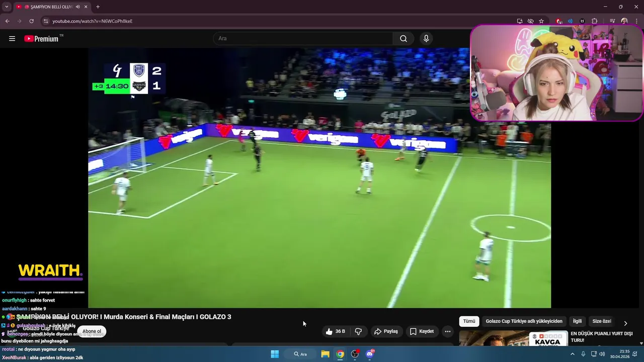Save the video with Kaydet
Image resolution: width=644 pixels, height=362 pixels.
point(422,331)
